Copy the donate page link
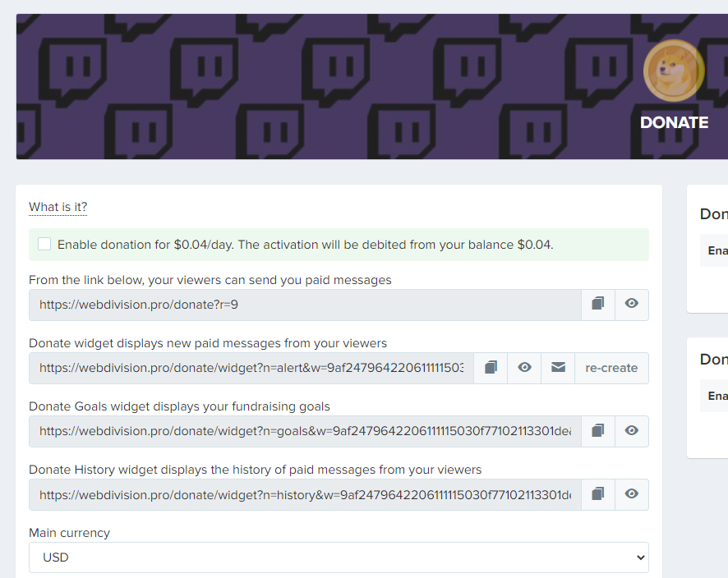This screenshot has width=728, height=578. [598, 304]
